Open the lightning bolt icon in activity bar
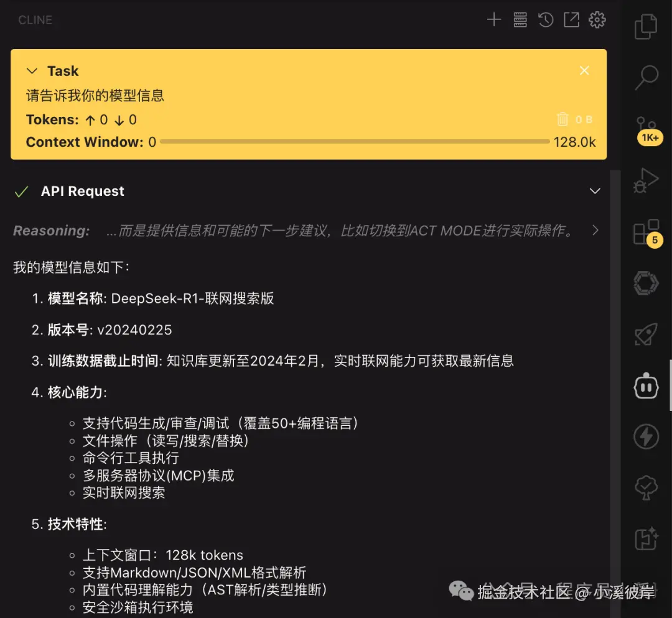This screenshot has height=618, width=672. (x=646, y=436)
